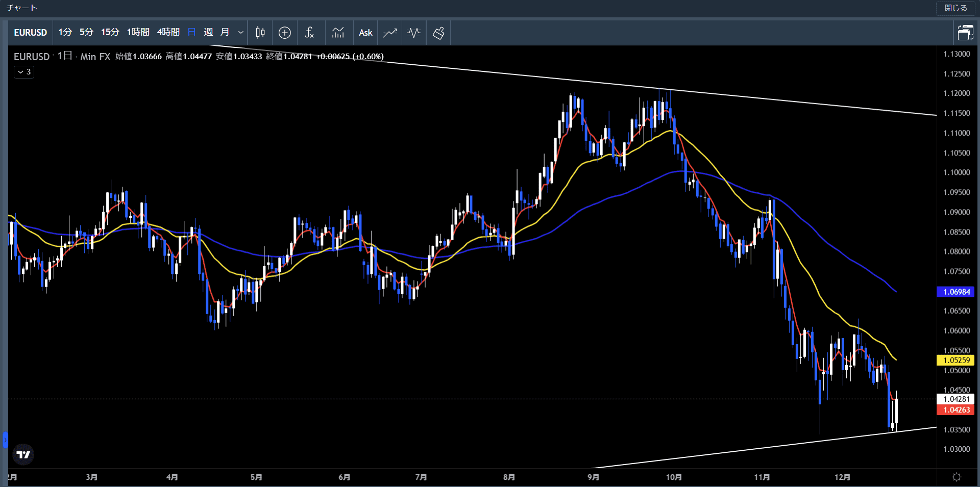Image resolution: width=980 pixels, height=487 pixels.
Task: Click the blue 1.06984 moving average label
Action: click(x=955, y=292)
